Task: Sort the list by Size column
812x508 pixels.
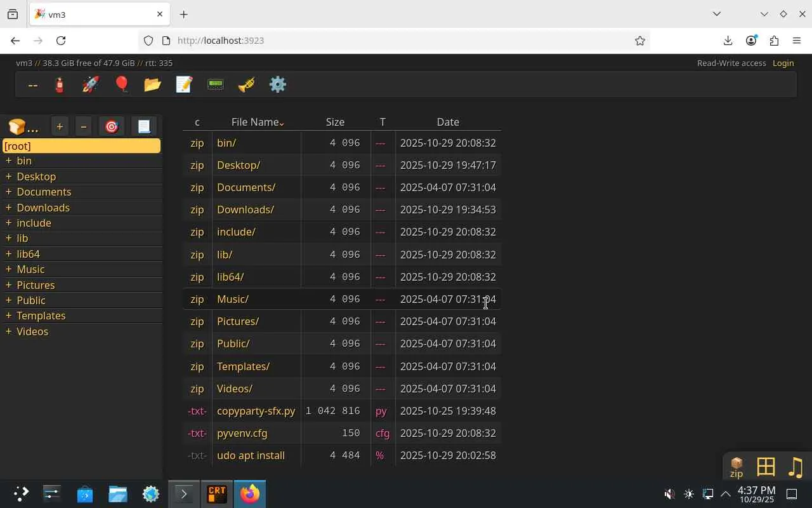Action: pos(335,122)
